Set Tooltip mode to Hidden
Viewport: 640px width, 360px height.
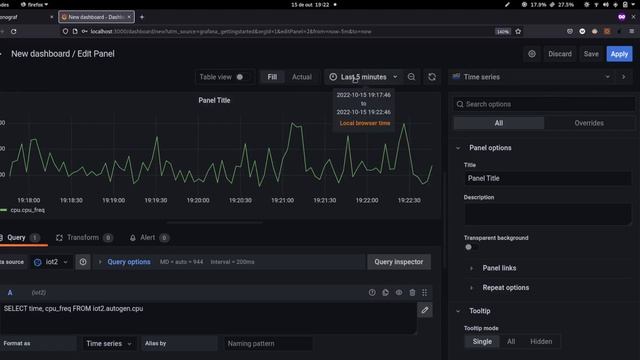[x=541, y=341]
